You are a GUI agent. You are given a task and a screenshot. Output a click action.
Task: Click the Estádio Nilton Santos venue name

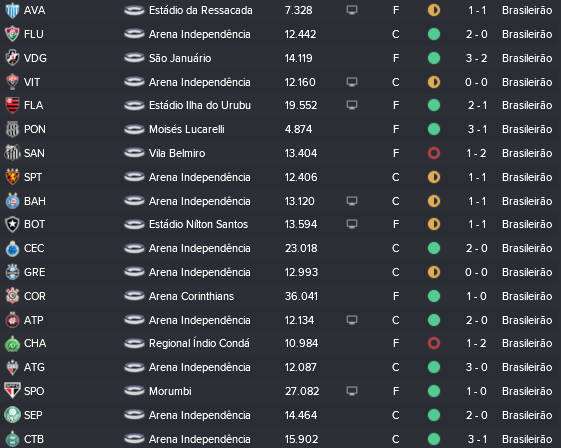pos(199,224)
